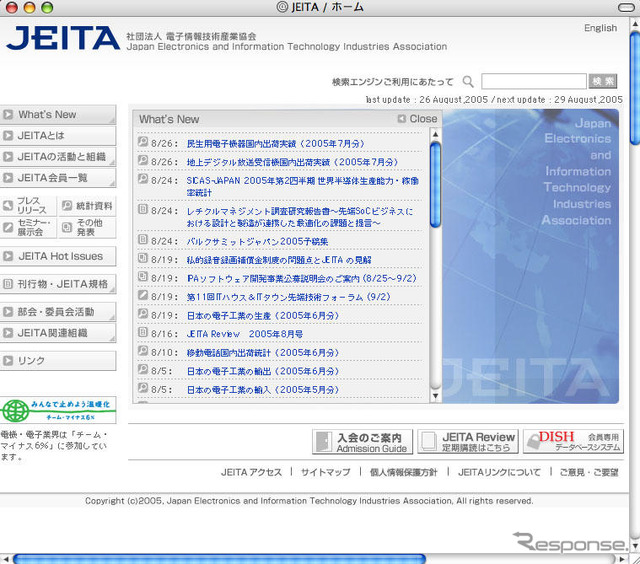Viewport: 640px width, 564px height.
Task: Open PAソフトウェア開発事業公募説明会 link
Action: click(302, 278)
